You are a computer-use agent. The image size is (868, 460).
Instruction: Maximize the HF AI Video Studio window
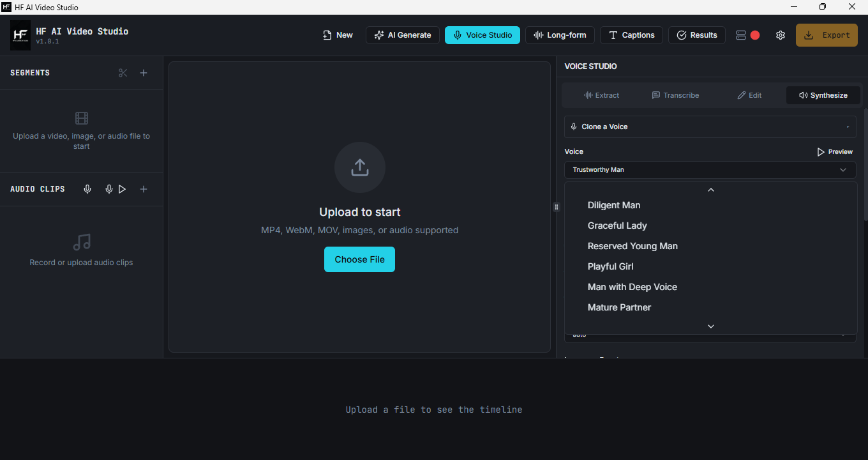coord(823,7)
